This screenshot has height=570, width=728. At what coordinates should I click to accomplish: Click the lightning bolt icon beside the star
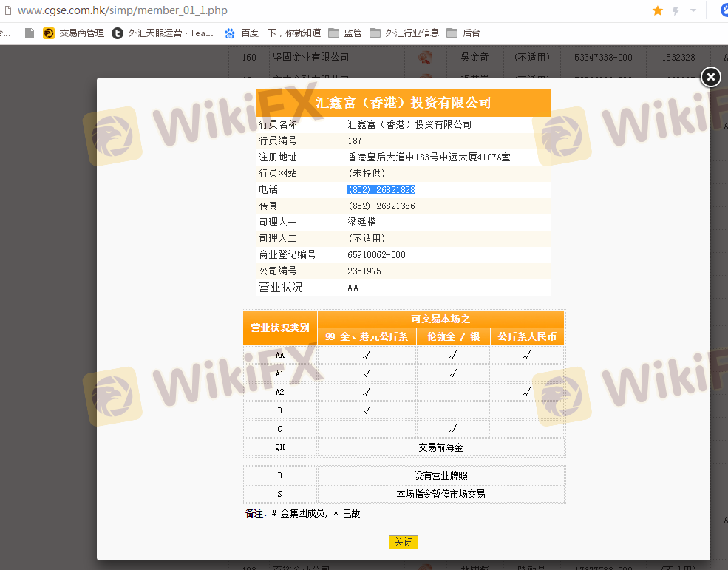(x=676, y=10)
